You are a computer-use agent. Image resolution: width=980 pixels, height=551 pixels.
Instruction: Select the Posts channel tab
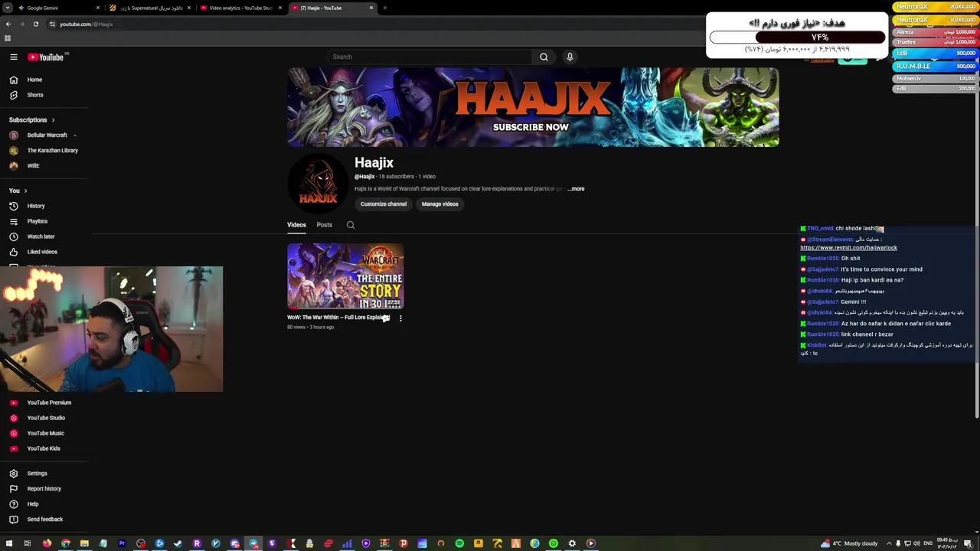(325, 225)
